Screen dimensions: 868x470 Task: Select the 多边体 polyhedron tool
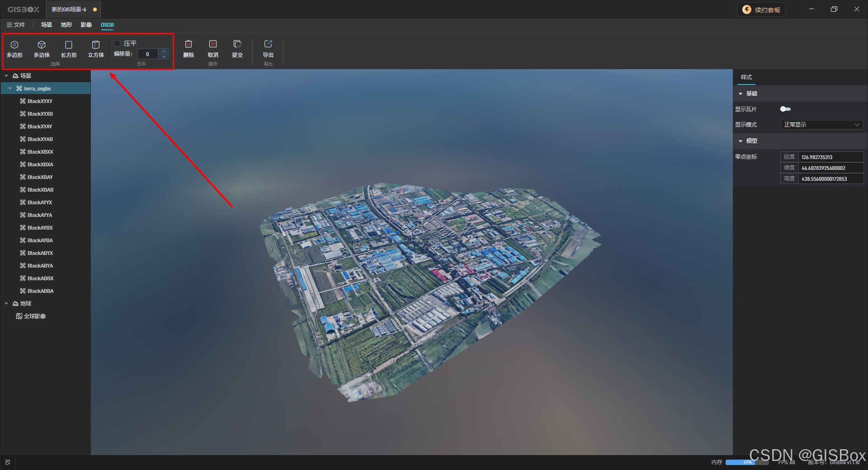click(42, 49)
